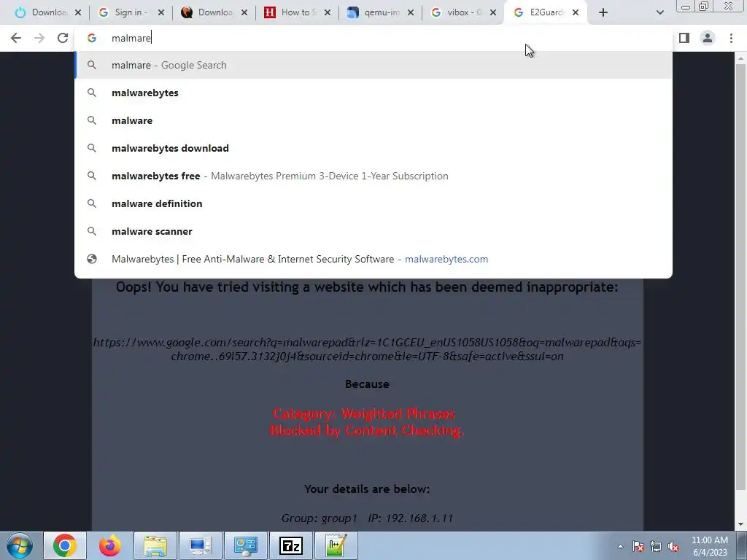Expand the tab search dropdown
Image resolution: width=747 pixels, height=560 pixels.
659,12
